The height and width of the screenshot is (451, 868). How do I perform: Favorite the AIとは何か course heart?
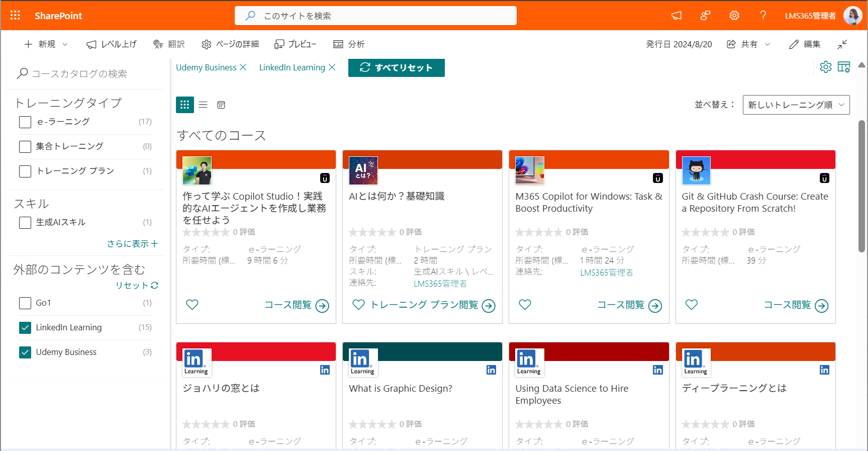358,304
